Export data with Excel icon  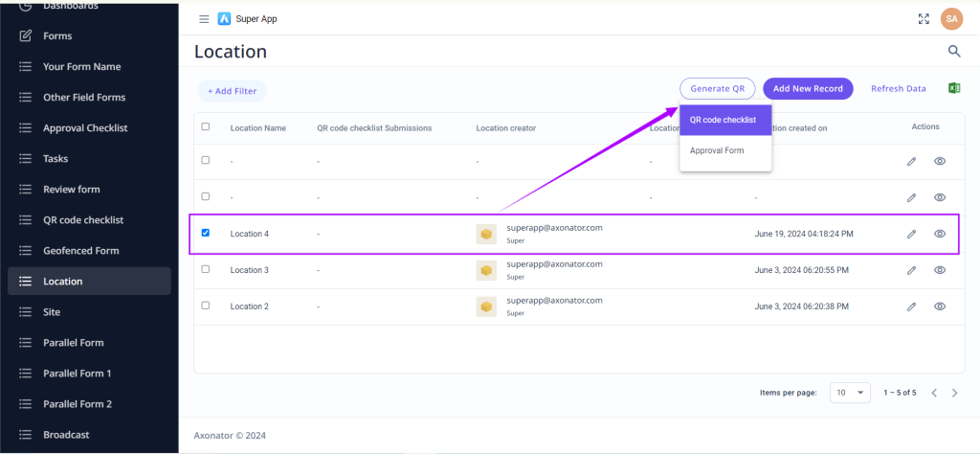953,88
